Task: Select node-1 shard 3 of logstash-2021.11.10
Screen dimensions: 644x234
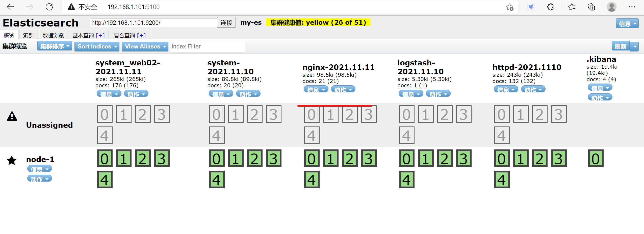Action: coord(464,159)
